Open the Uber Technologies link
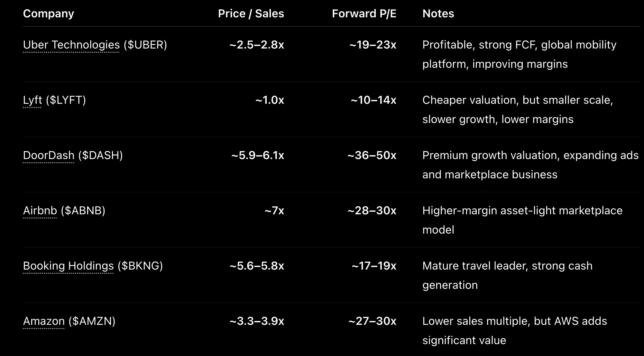 point(71,45)
